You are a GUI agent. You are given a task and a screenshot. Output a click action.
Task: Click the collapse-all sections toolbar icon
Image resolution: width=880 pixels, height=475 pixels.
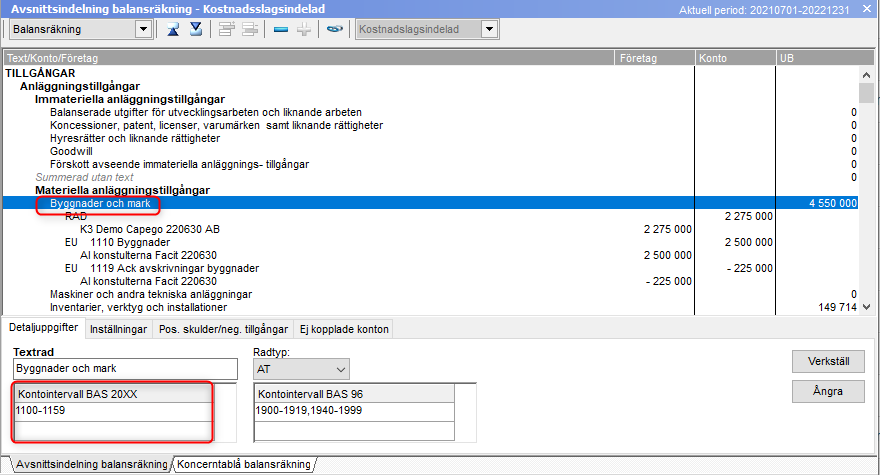[x=173, y=29]
